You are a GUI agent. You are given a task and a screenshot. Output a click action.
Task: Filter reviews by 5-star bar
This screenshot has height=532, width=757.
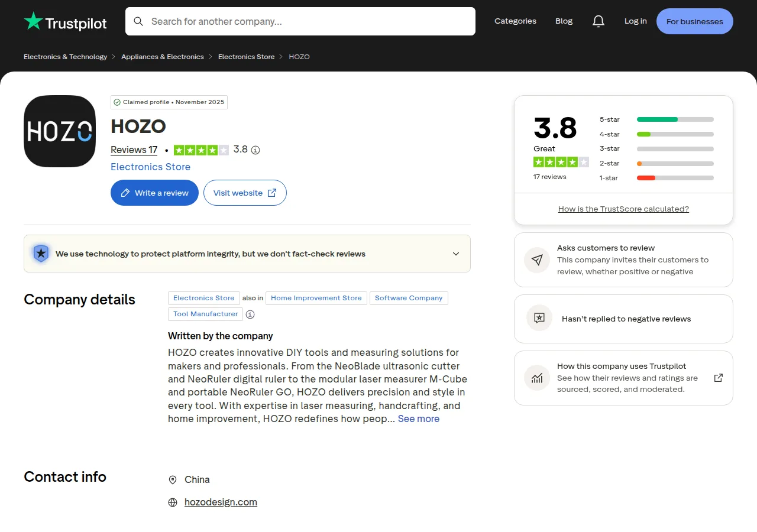pyautogui.click(x=656, y=119)
